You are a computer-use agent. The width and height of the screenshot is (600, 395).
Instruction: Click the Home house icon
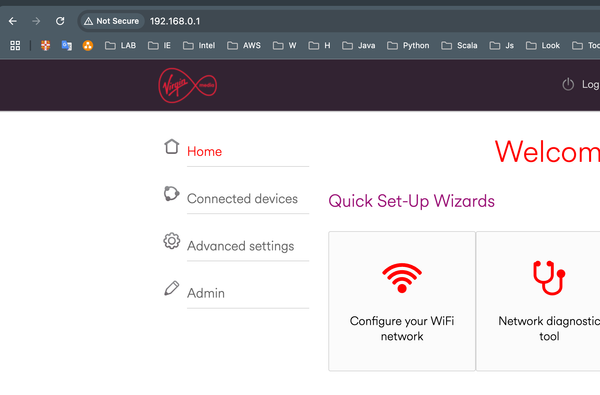[x=171, y=146]
